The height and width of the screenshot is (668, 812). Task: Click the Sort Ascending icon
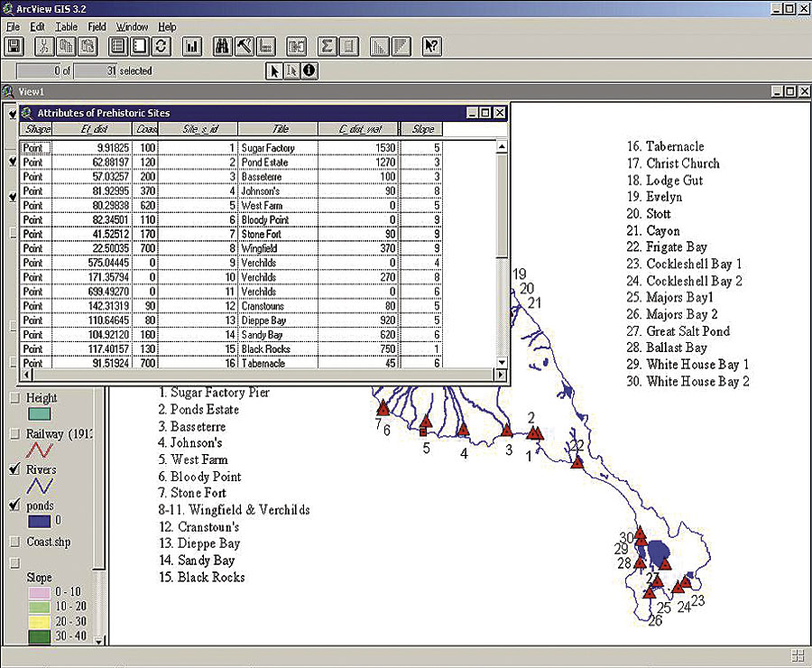click(x=380, y=47)
